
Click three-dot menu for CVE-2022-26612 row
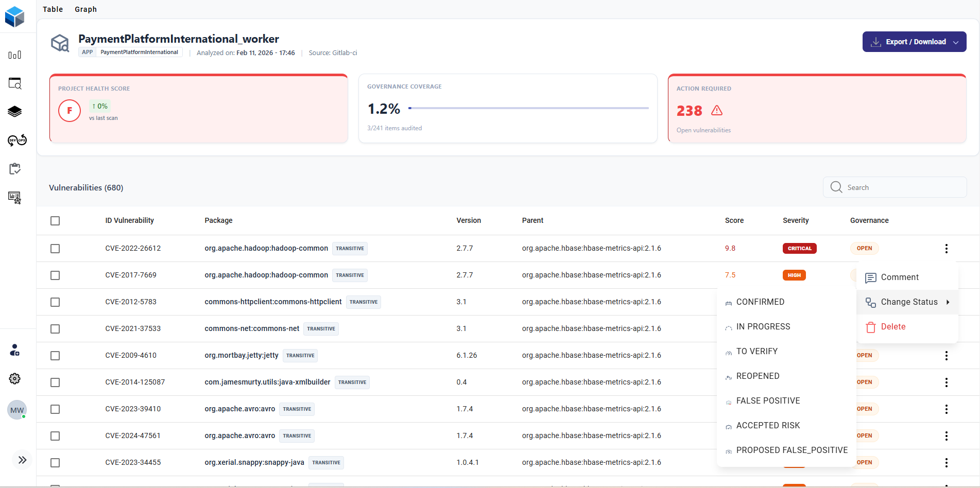pyautogui.click(x=946, y=249)
